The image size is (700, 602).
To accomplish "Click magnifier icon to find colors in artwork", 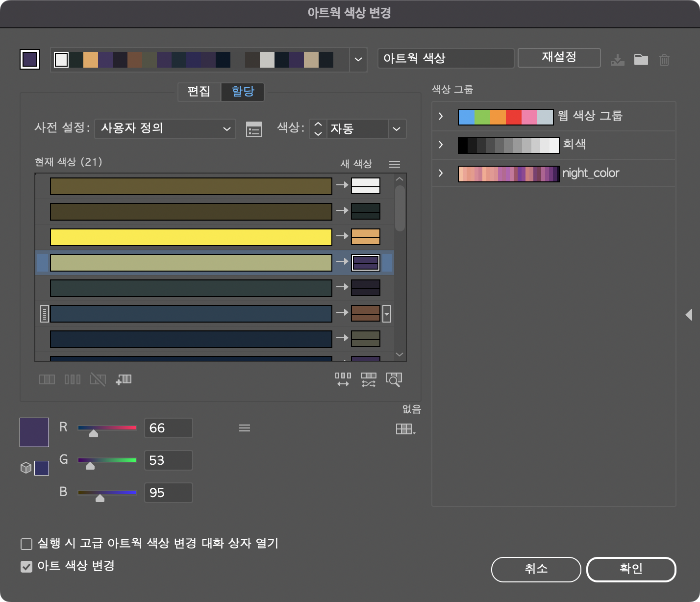I will pos(394,379).
